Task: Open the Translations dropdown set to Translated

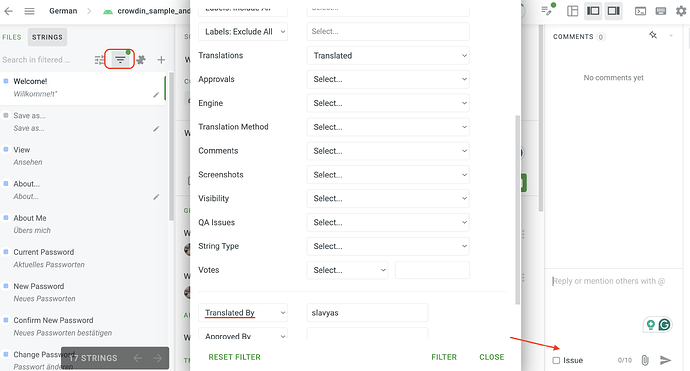Action: [x=388, y=55]
